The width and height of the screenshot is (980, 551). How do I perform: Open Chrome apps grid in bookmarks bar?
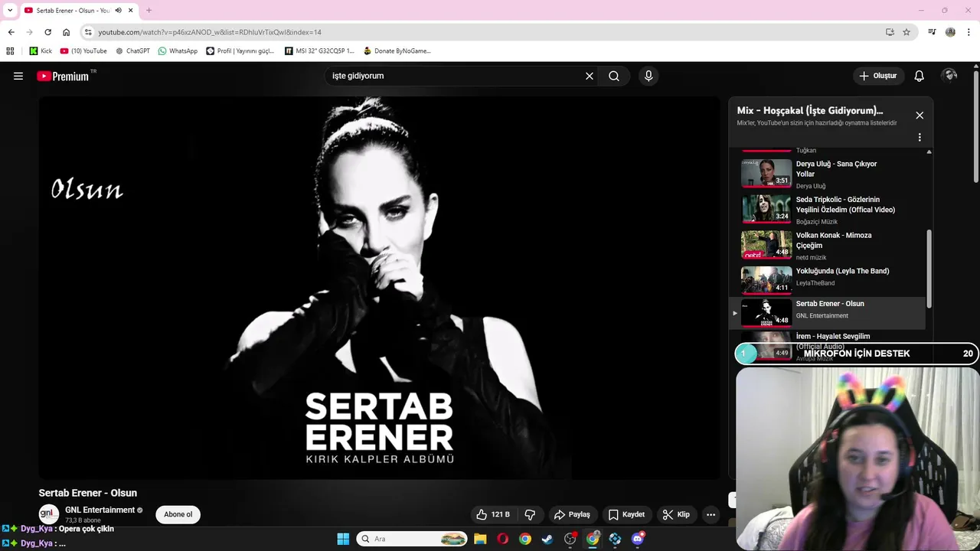(x=10, y=51)
